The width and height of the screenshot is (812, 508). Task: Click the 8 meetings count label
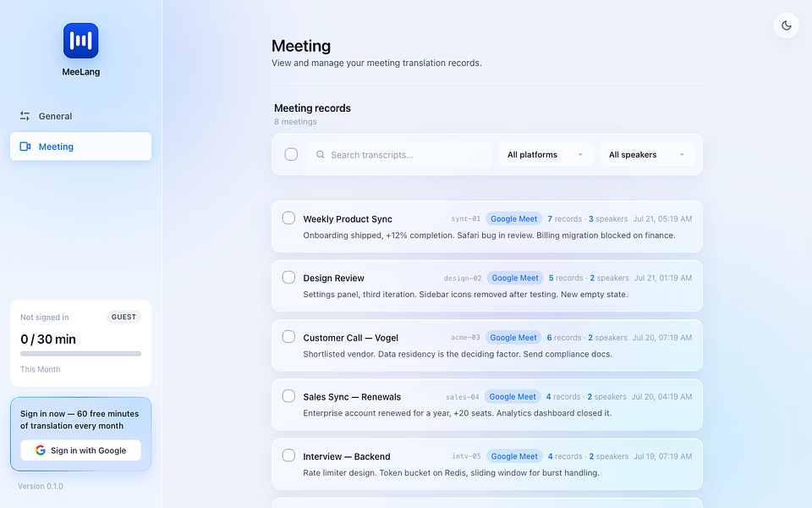pyautogui.click(x=295, y=122)
